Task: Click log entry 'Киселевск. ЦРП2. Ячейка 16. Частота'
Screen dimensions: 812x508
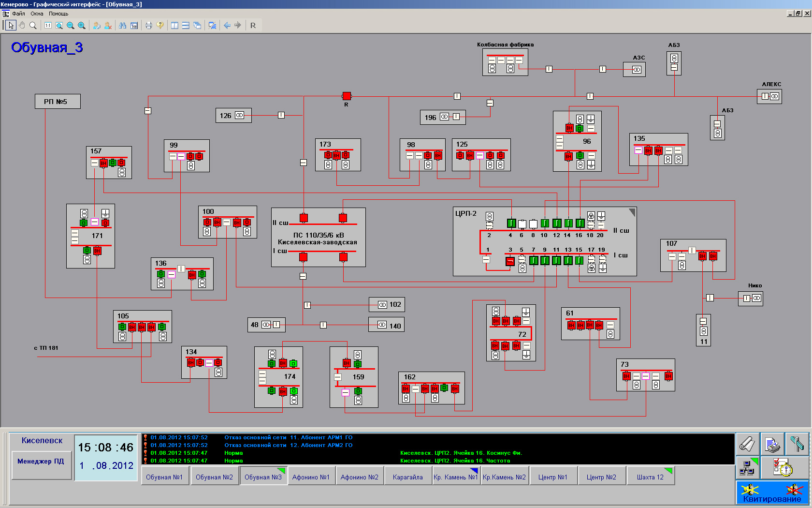Action: (455, 461)
